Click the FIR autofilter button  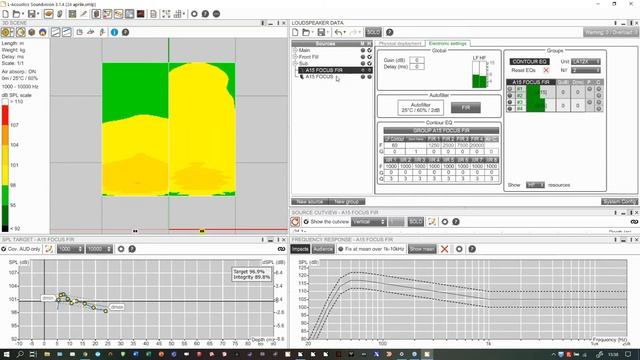(466, 108)
